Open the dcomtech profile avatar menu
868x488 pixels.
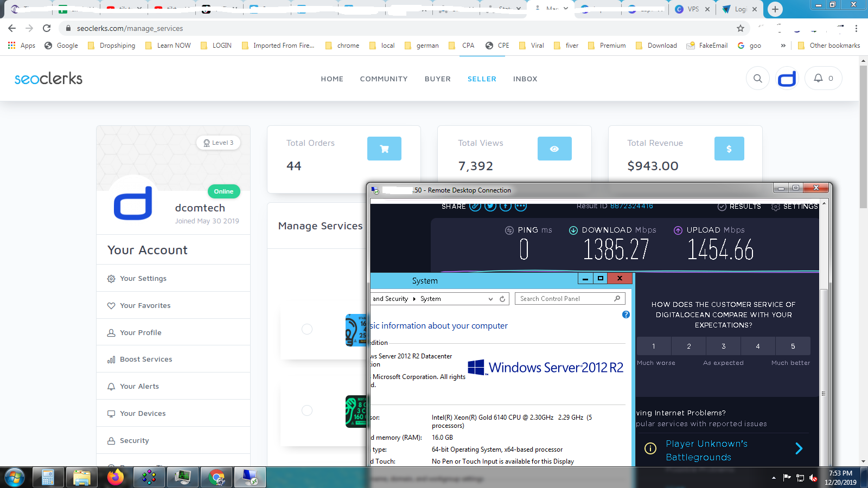[787, 79]
